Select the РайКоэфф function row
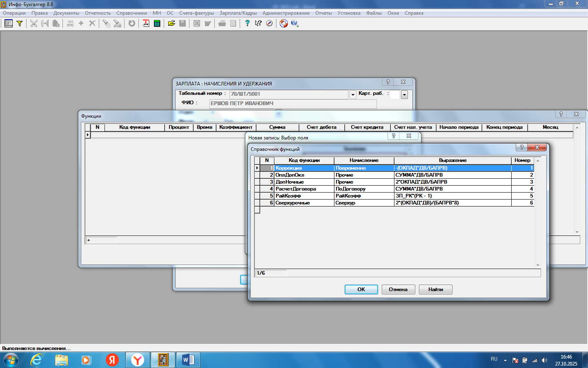The width and height of the screenshot is (588, 368). 303,196
